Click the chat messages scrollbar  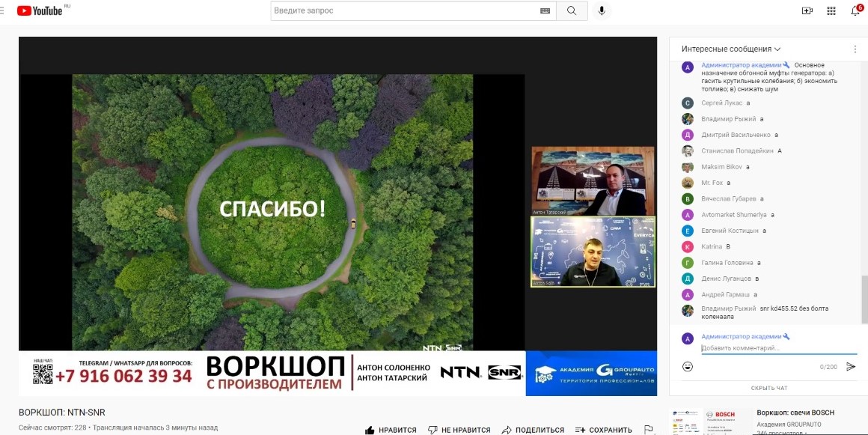(x=864, y=299)
